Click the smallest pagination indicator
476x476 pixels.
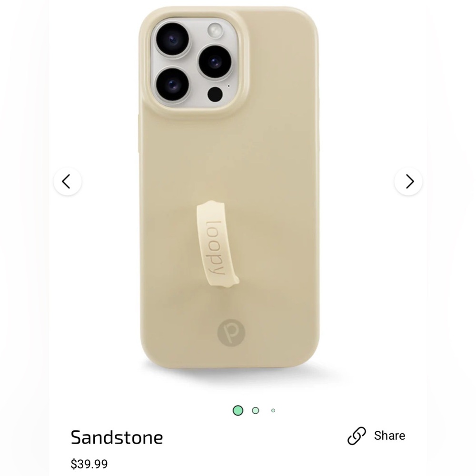[x=273, y=410]
